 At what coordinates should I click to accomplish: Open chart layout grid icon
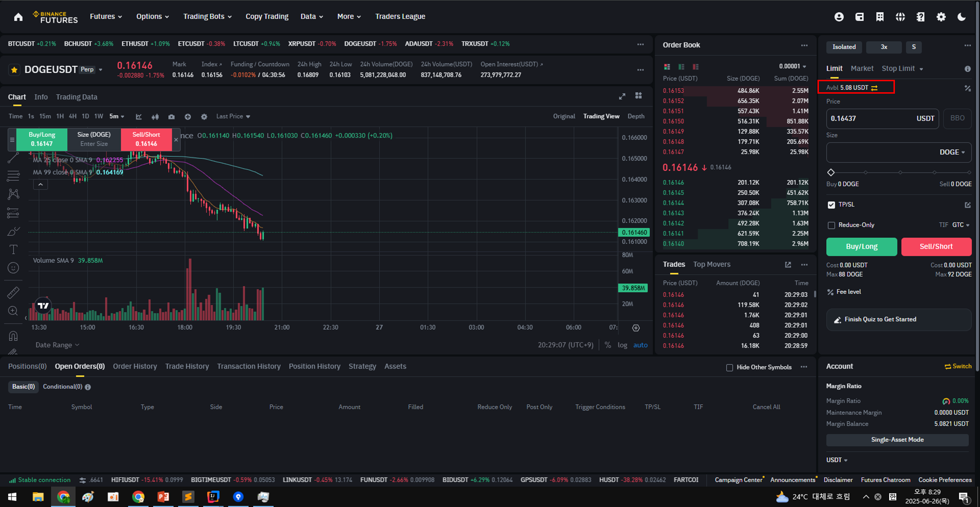coord(639,96)
